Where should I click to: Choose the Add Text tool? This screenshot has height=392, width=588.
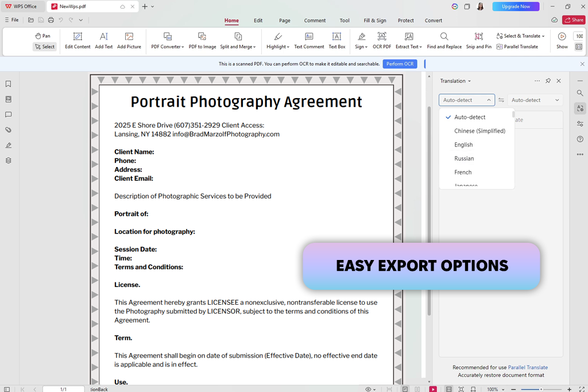click(104, 41)
